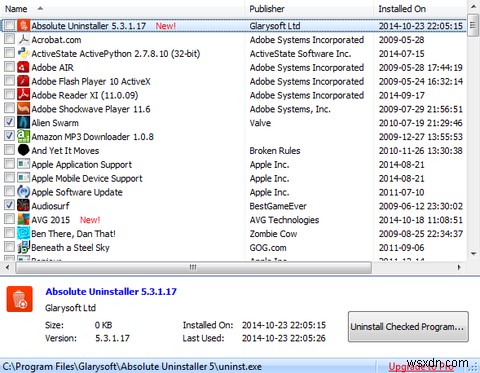The image size is (480, 373).
Task: Click the AVG 2015 icon
Action: tap(23, 220)
